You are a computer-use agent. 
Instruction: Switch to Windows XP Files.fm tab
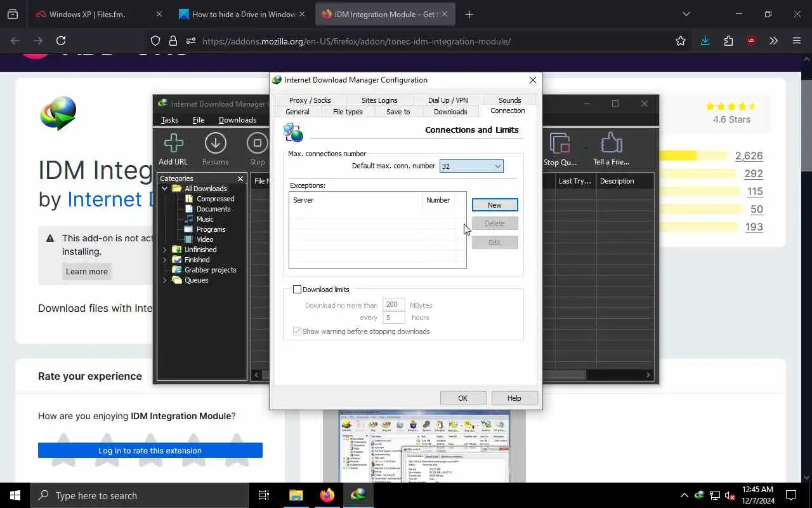coord(100,14)
